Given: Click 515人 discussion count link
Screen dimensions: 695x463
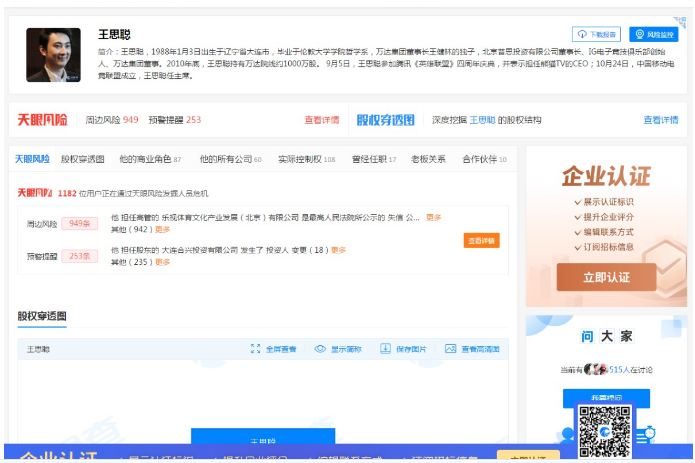Looking at the screenshot, I should (620, 370).
